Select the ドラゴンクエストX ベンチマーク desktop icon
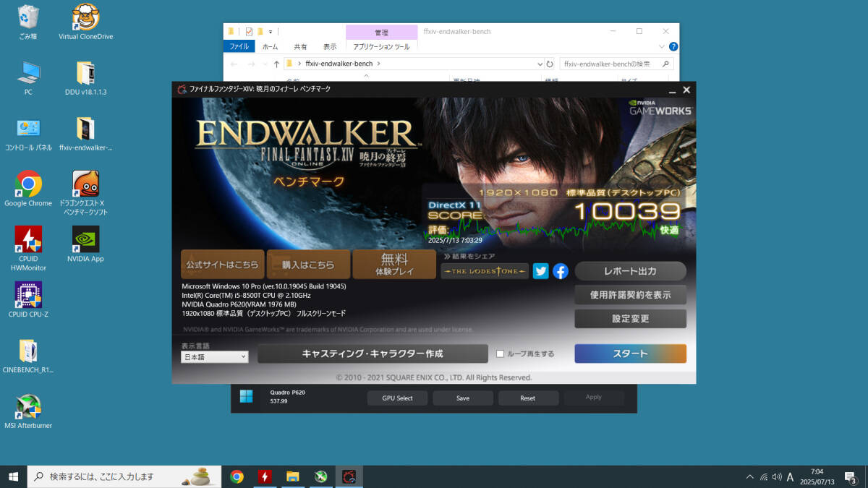 (85, 193)
